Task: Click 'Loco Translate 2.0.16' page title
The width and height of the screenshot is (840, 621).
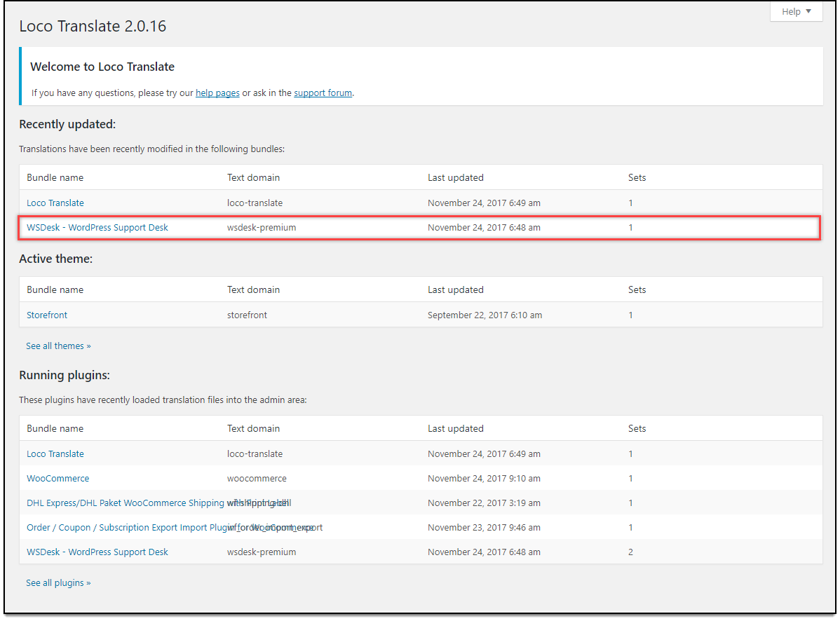Action: click(93, 26)
